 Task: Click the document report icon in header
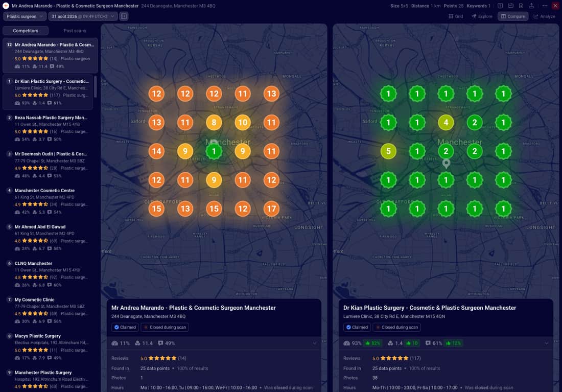click(521, 6)
